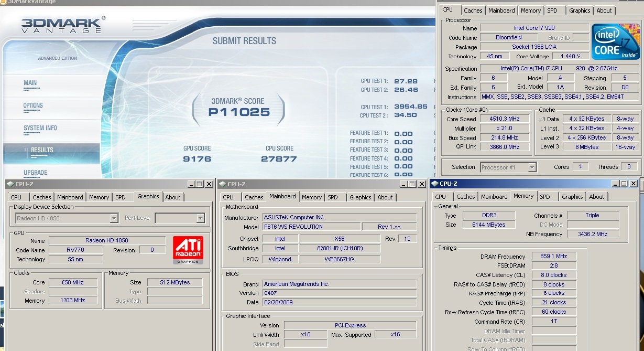Select CPU tab in the Graphics CPU-Z window
This screenshot has width=644, height=351.
click(16, 197)
